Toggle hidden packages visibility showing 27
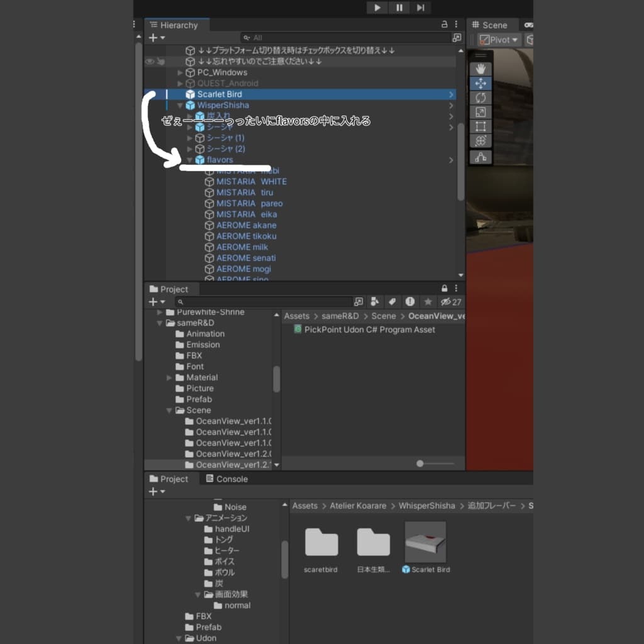This screenshot has height=644, width=644. [x=451, y=302]
